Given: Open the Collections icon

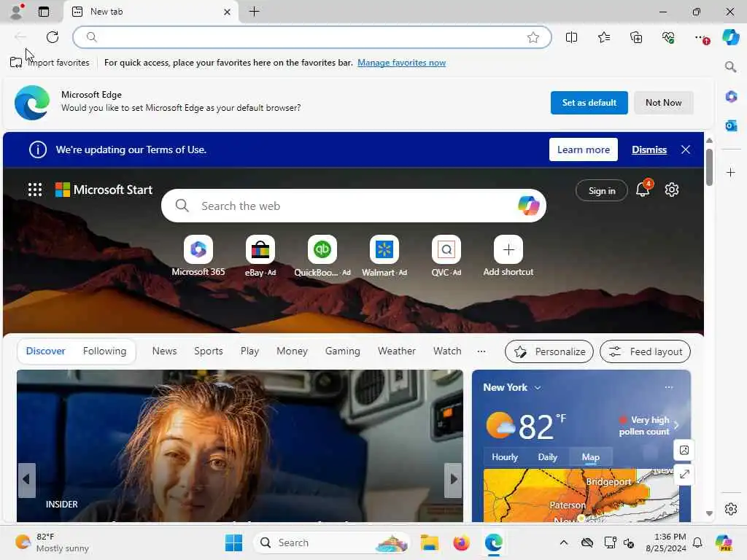Looking at the screenshot, I should [x=636, y=37].
